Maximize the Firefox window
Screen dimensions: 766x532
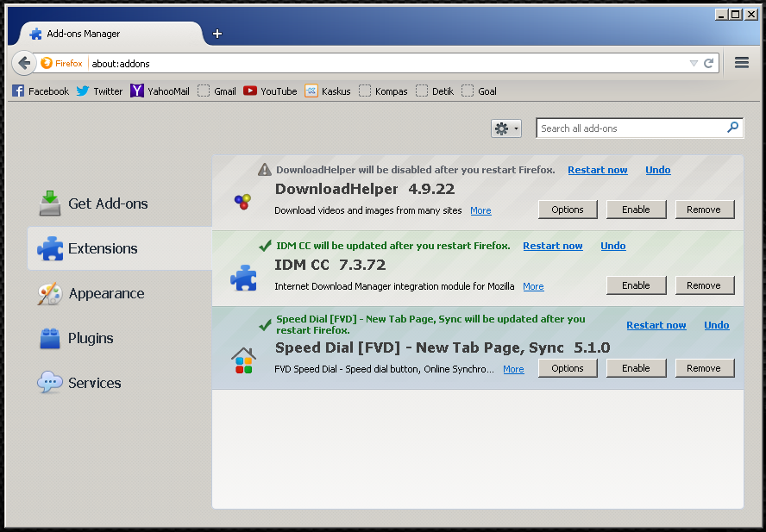[x=736, y=14]
